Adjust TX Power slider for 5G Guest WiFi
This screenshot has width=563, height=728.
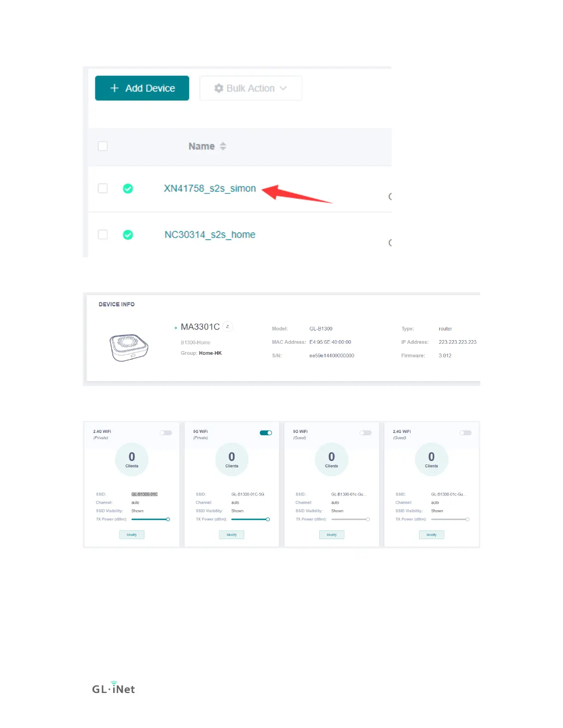coord(350,519)
